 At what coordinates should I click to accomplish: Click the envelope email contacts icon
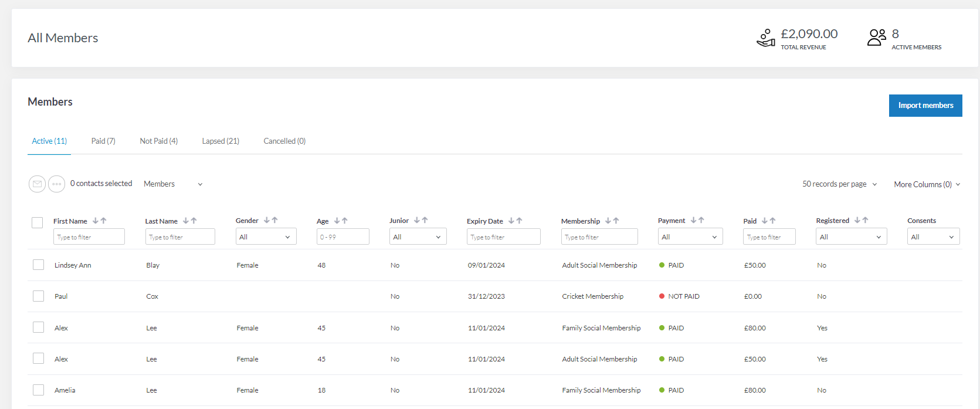click(x=37, y=184)
